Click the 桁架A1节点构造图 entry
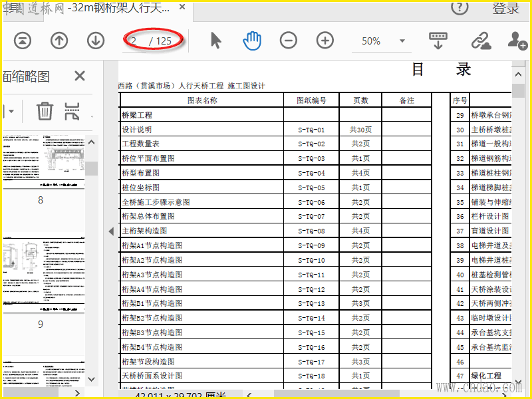 coord(152,245)
